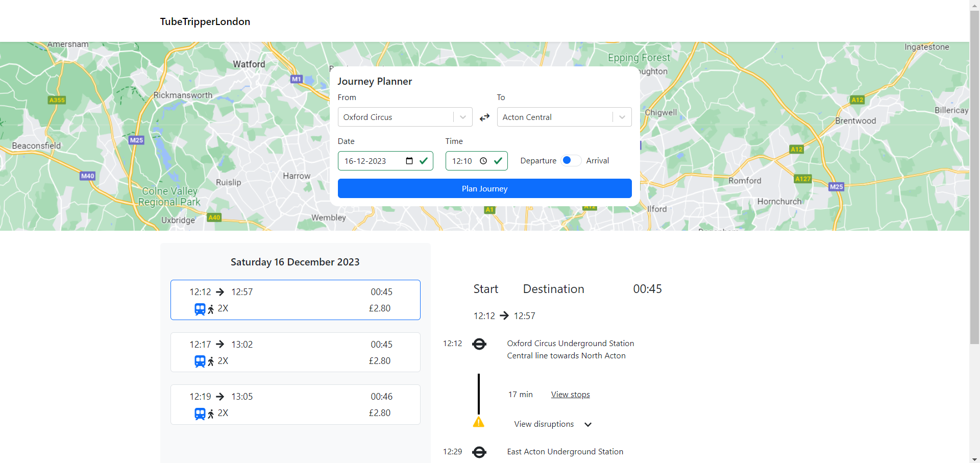Select the 12:12 to 12:57 journey option
This screenshot has width=980, height=463.
[295, 300]
